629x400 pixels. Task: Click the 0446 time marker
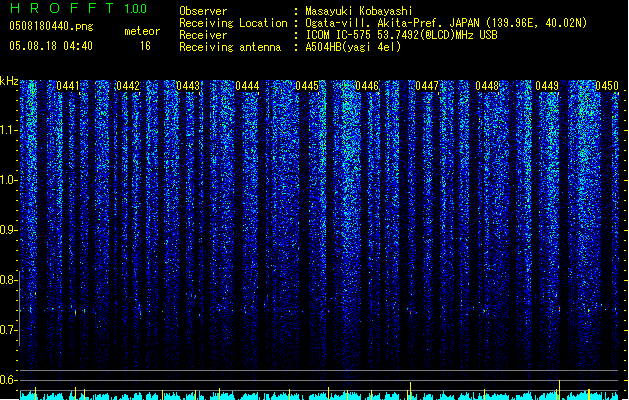pos(367,86)
